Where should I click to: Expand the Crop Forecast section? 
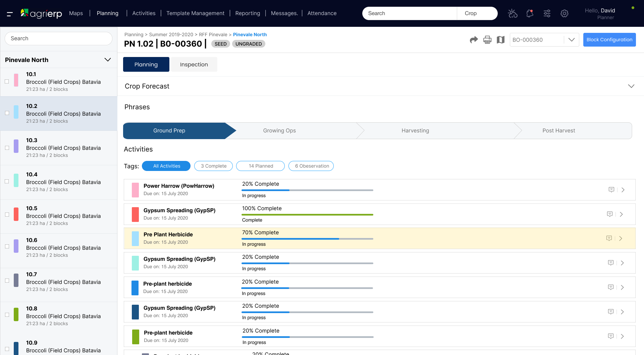click(x=631, y=86)
